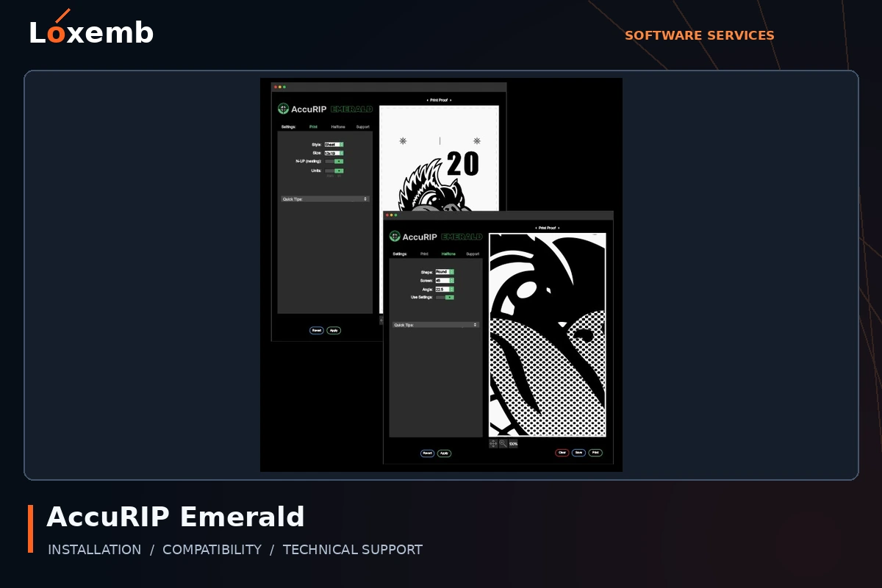This screenshot has height=588, width=882.
Task: Close the front AccuRIP window
Action: coord(387,215)
